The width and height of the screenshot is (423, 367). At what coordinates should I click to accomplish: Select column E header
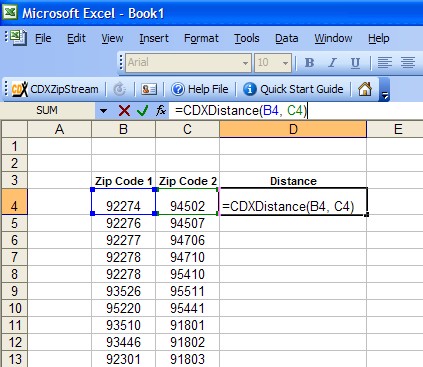click(395, 129)
